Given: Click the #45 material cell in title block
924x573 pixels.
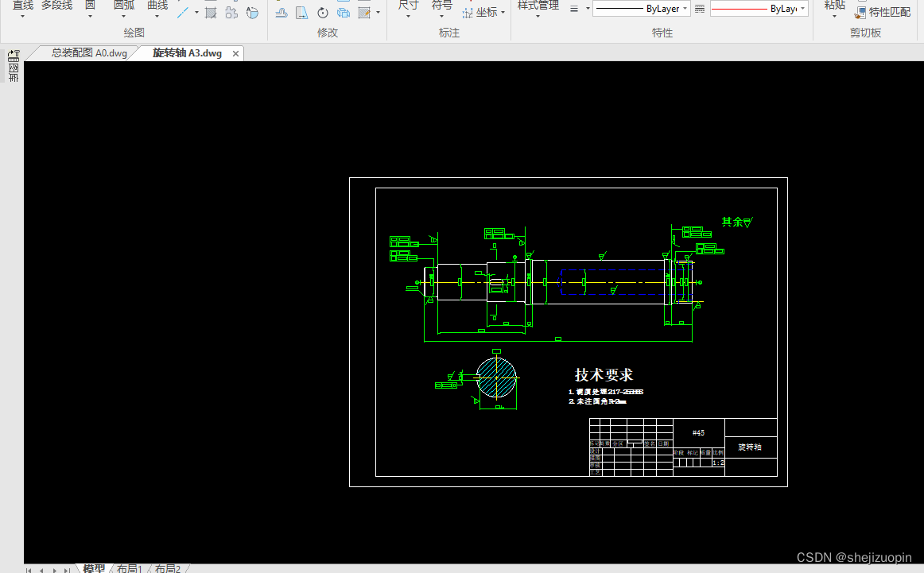Looking at the screenshot, I should [x=698, y=433].
